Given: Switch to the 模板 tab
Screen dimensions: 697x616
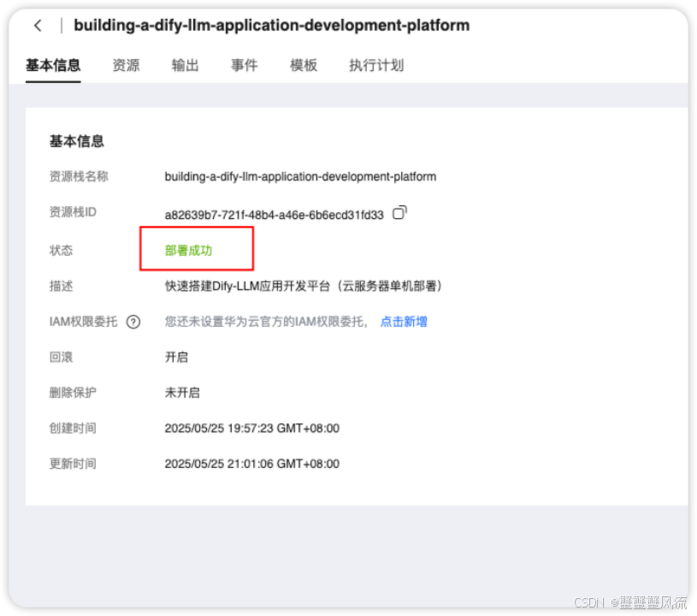Looking at the screenshot, I should [304, 65].
